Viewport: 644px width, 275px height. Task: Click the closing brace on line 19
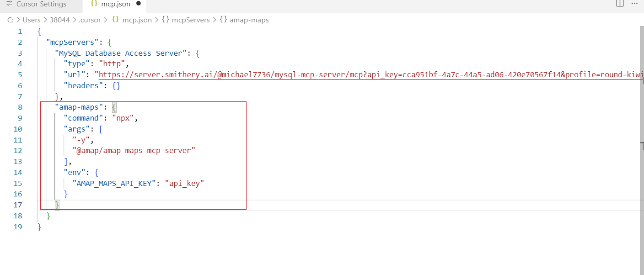click(39, 227)
